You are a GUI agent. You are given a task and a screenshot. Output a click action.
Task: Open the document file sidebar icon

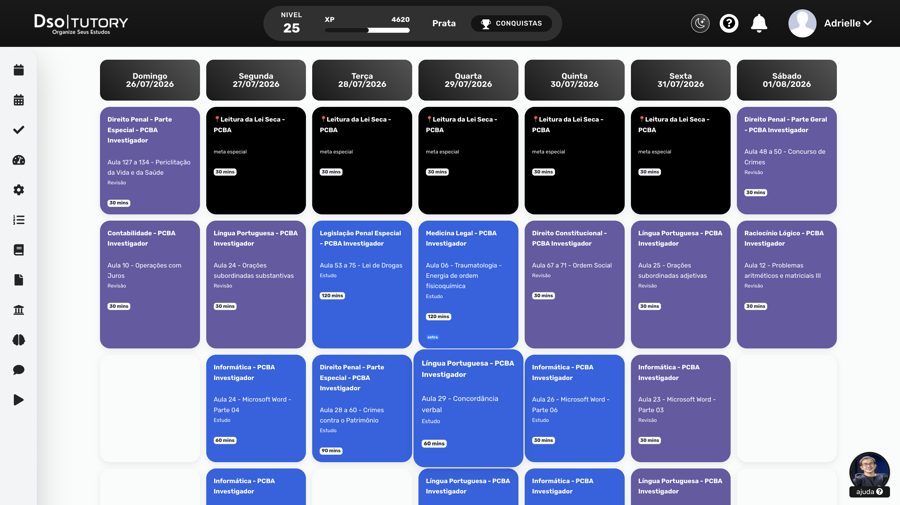pos(18,280)
